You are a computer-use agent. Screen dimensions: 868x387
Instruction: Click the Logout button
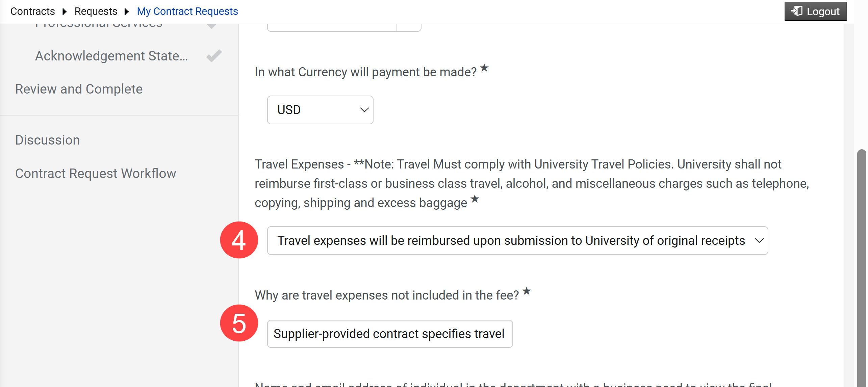815,11
